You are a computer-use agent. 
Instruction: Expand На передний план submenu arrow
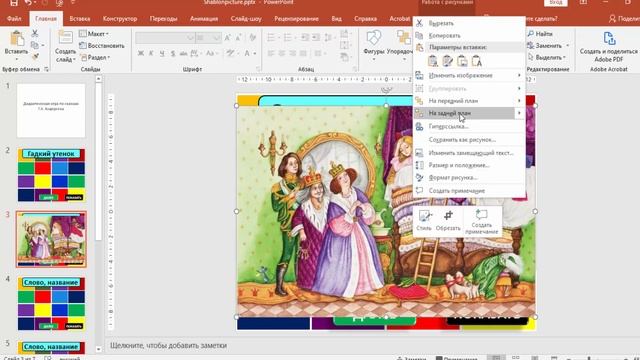pyautogui.click(x=519, y=100)
